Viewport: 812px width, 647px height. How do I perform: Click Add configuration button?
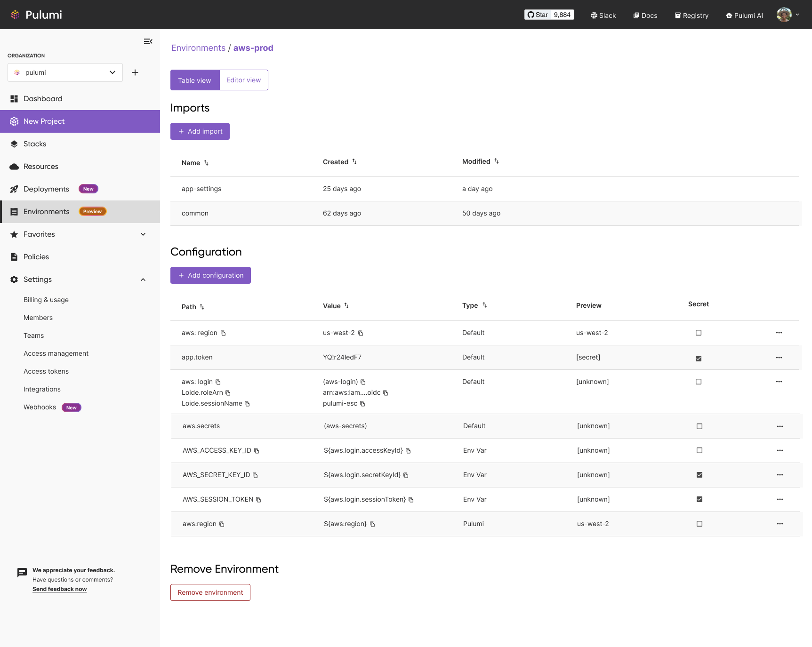click(210, 275)
